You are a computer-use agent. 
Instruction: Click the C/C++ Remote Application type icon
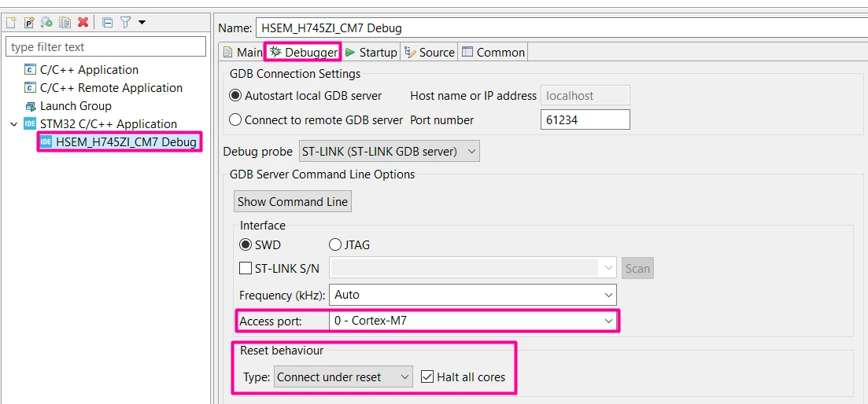point(29,88)
